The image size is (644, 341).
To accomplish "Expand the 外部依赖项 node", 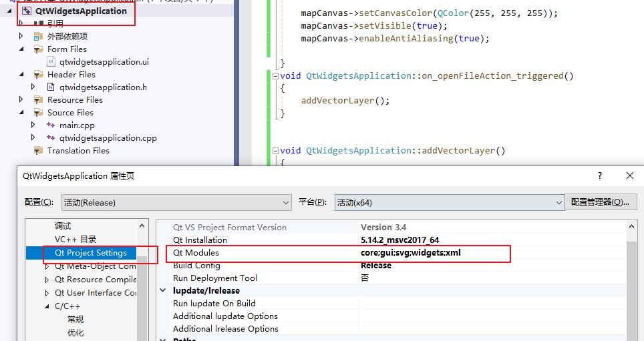I will pyautogui.click(x=21, y=36).
